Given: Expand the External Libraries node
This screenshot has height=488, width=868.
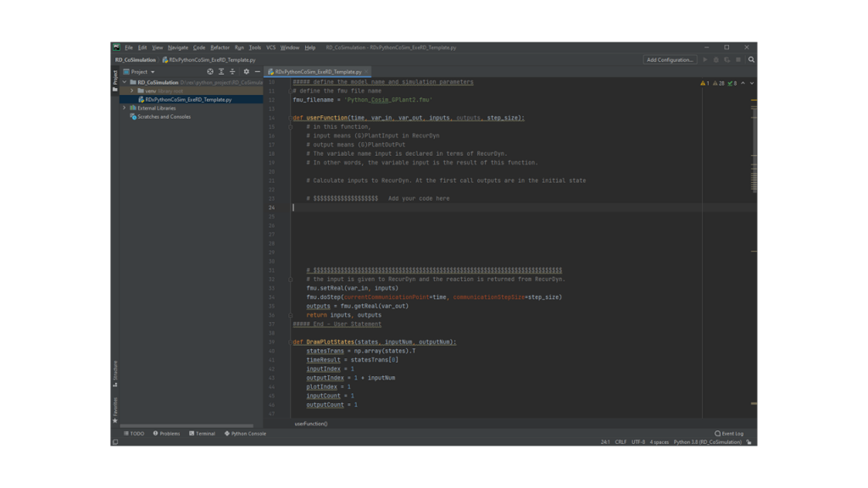Looking at the screenshot, I should (125, 108).
